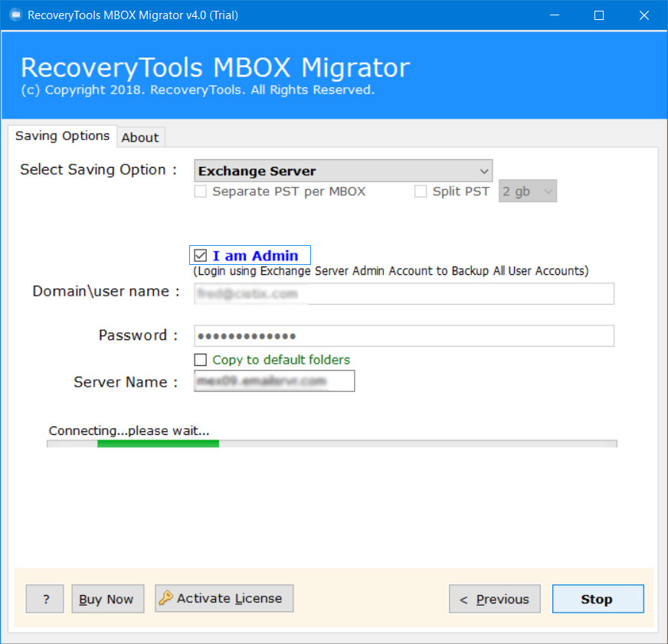
Task: Tick the Split PST checkbox
Action: coord(421,191)
